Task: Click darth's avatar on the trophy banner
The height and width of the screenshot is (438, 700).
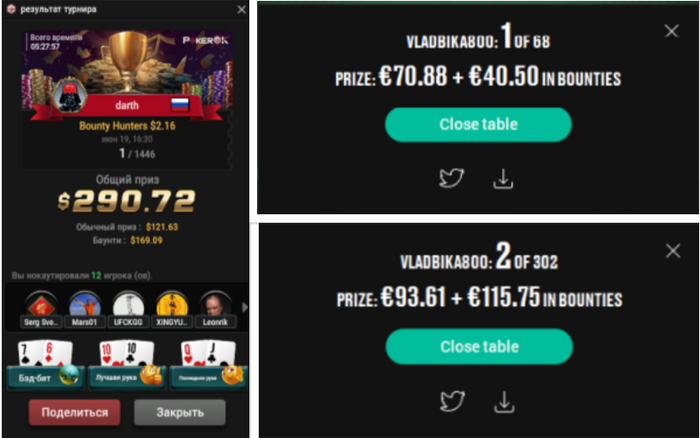Action: pyautogui.click(x=70, y=95)
